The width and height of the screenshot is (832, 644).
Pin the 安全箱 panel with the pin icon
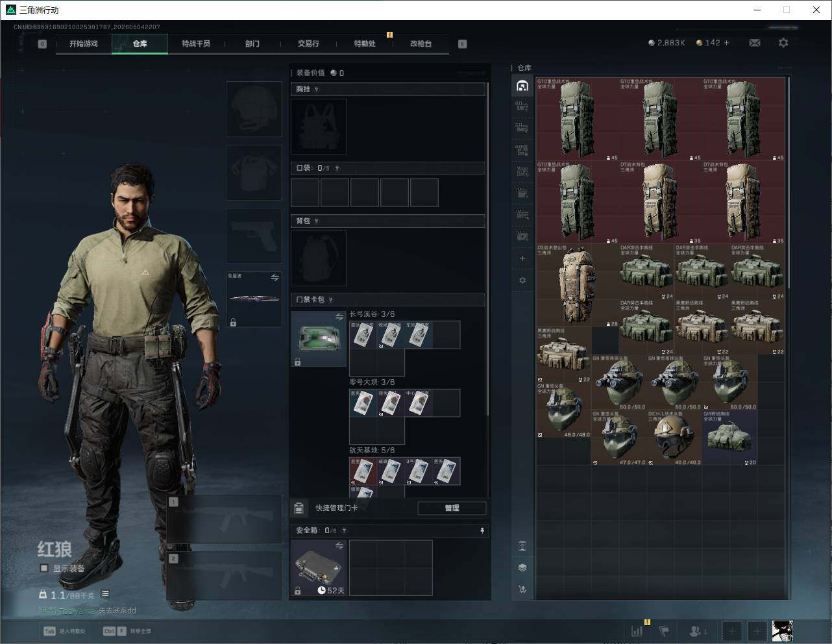482,530
